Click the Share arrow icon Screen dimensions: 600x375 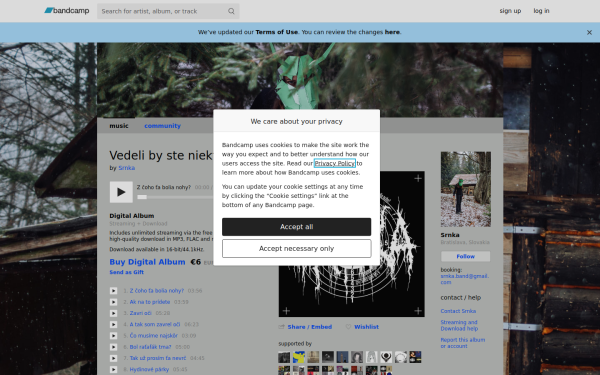point(282,327)
